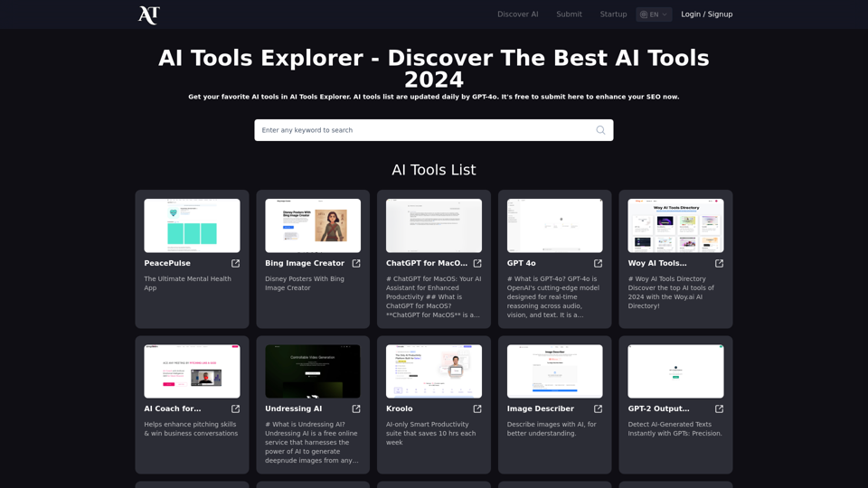868x488 pixels.
Task: Click the GPT-2 Output... title
Action: [659, 408]
